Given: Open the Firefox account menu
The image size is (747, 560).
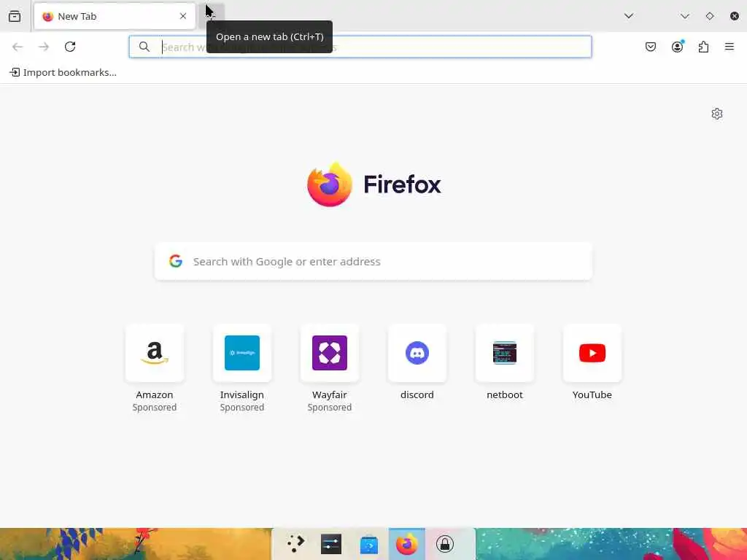Looking at the screenshot, I should [x=678, y=47].
